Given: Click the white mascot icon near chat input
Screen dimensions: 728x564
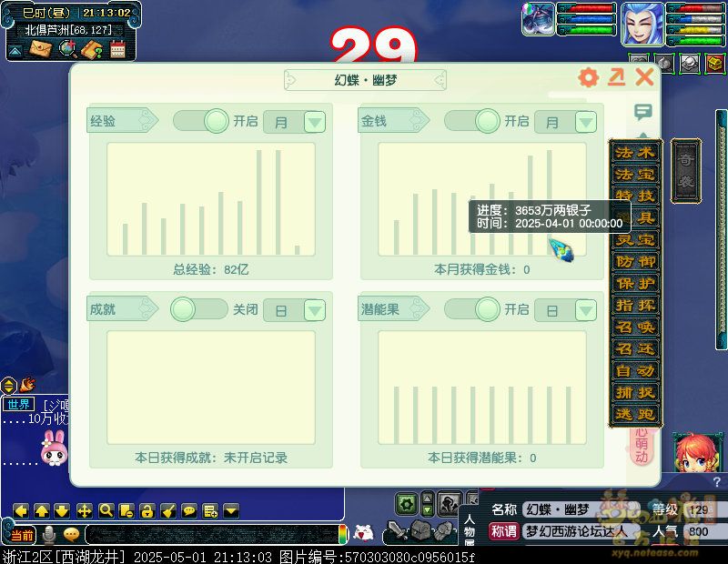Looking at the screenshot, I should pyautogui.click(x=363, y=533).
